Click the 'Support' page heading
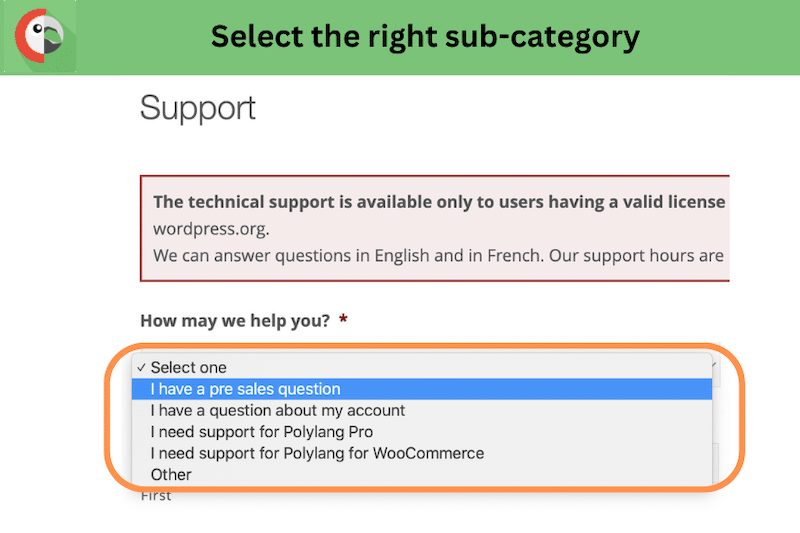Viewport: 800px width, 533px height. tap(197, 108)
